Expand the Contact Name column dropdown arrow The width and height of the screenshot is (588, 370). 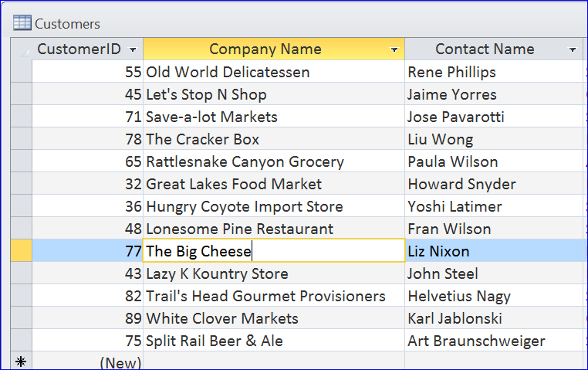coord(573,49)
